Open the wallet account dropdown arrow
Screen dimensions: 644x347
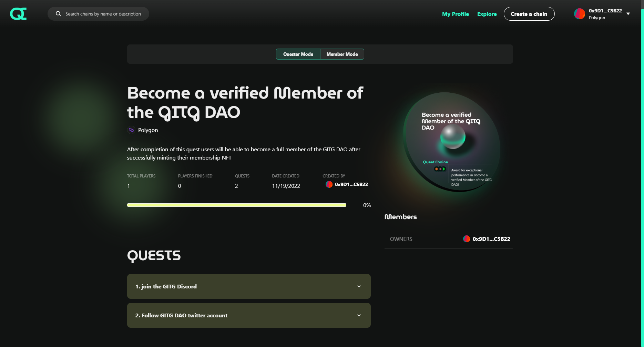click(x=628, y=14)
